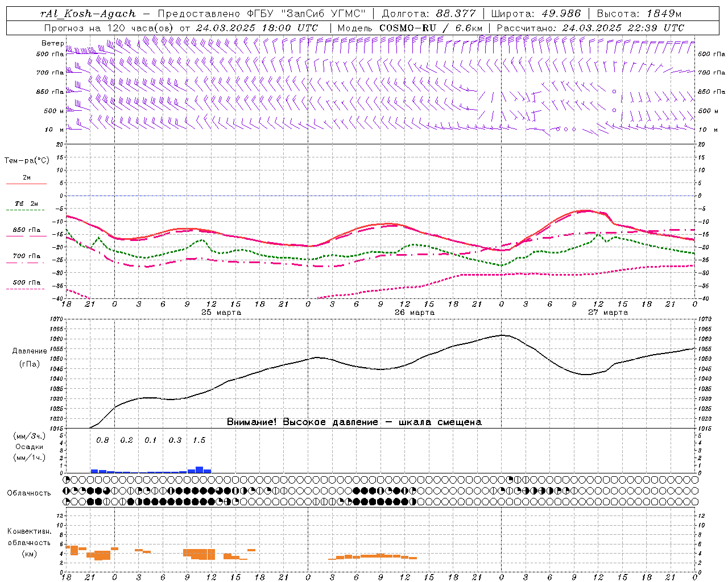Click the Широта: 49.986 value
The image size is (728, 582).
pyautogui.click(x=536, y=14)
